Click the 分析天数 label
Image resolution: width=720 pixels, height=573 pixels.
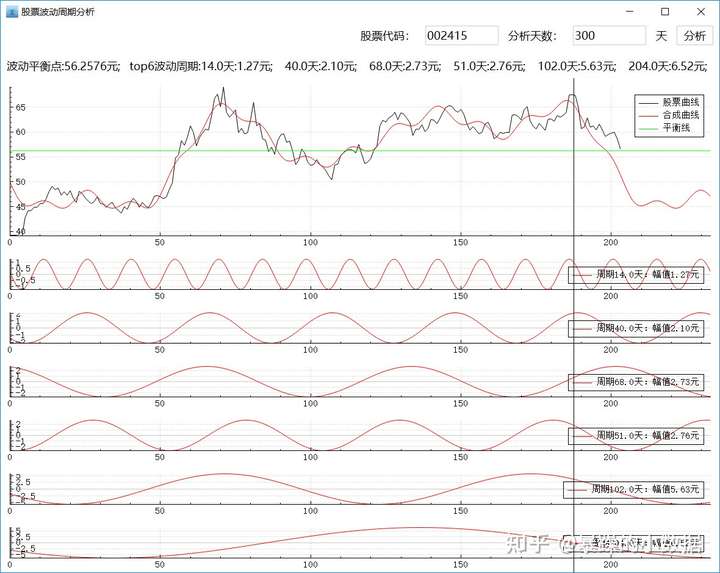pos(532,36)
